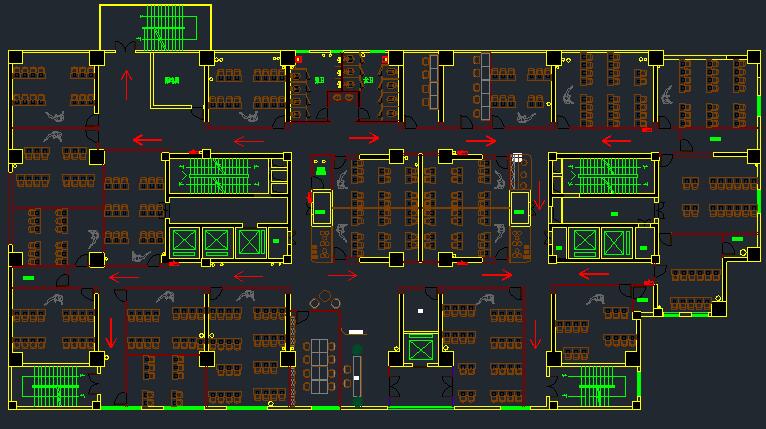Click the red down arrow in bottom-right corridor
Image resolution: width=766 pixels, height=429 pixels.
(536, 335)
